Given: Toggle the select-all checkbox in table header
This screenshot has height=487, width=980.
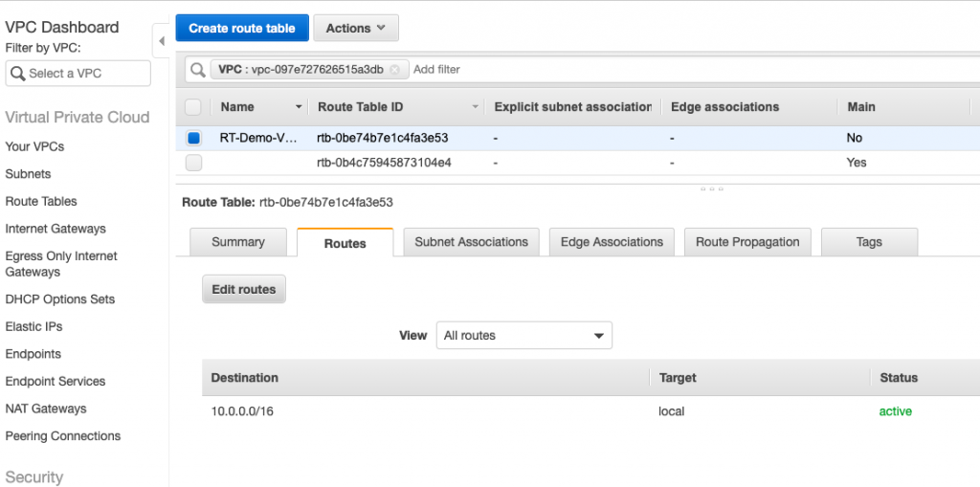Looking at the screenshot, I should (x=193, y=107).
